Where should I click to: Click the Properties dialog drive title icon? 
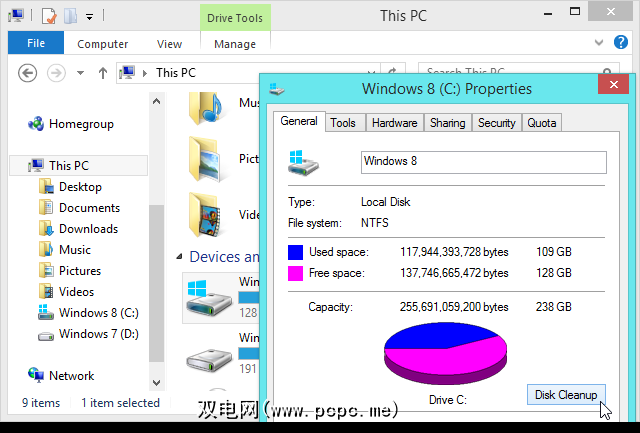click(277, 89)
